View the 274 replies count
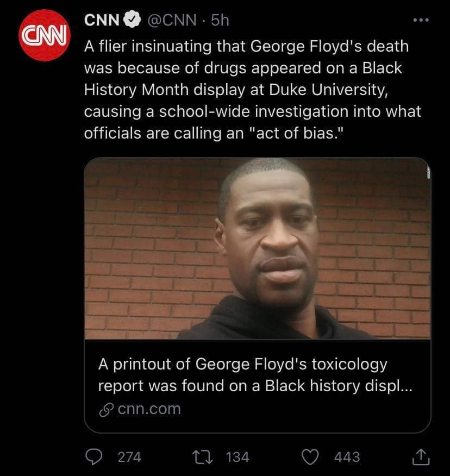The width and height of the screenshot is (450, 476). pos(129,457)
